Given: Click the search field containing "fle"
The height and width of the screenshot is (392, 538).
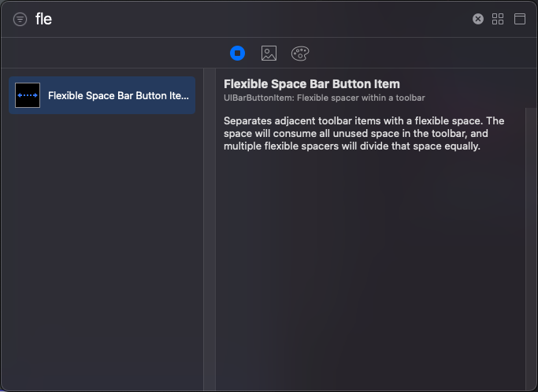Looking at the screenshot, I should (x=250, y=19).
